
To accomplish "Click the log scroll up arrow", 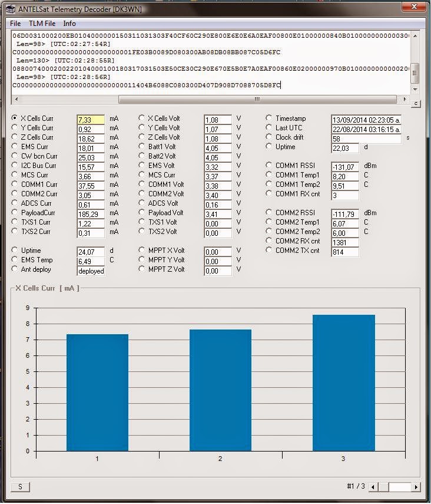I will coord(415,36).
